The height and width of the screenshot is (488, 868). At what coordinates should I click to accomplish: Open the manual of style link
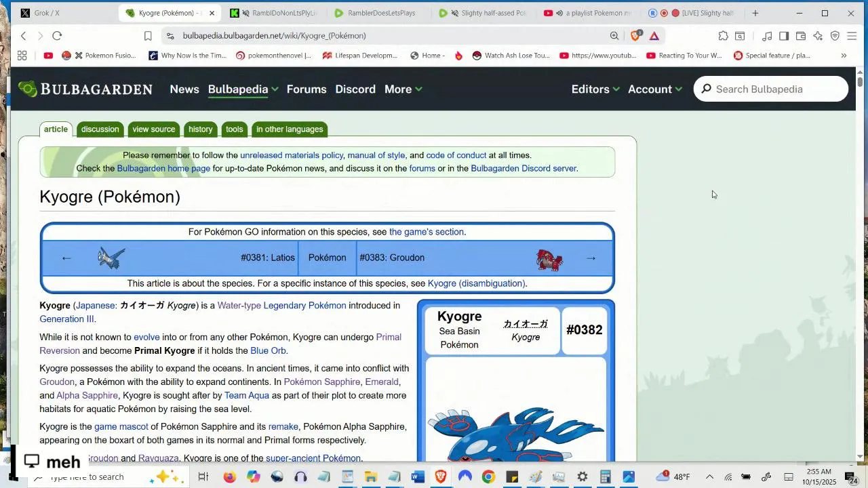pos(376,155)
